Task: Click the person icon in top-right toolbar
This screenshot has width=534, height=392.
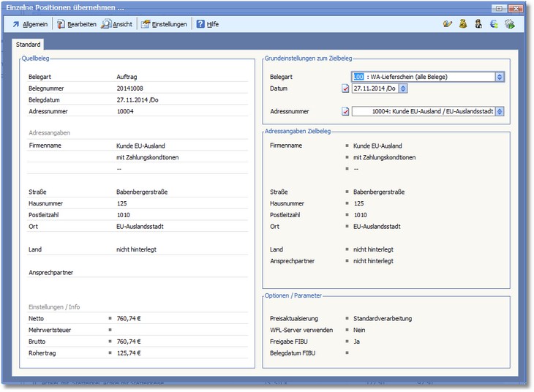Action: (478, 24)
